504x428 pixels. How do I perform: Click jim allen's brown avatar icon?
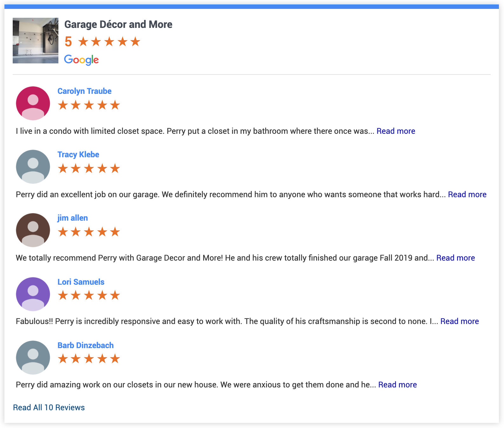(x=33, y=230)
